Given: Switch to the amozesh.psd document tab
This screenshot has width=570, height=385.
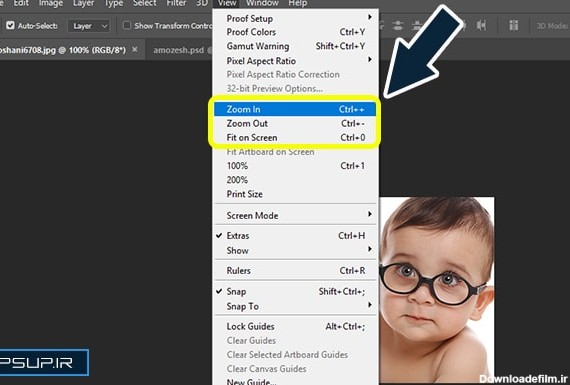Looking at the screenshot, I should tap(179, 50).
